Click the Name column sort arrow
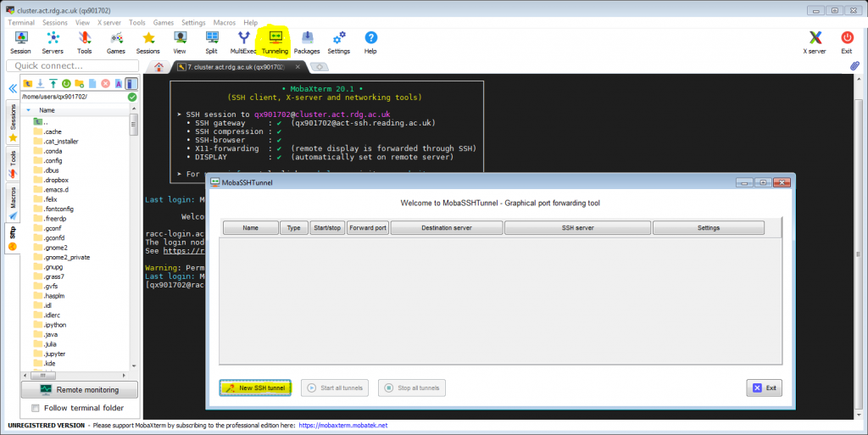 (x=28, y=110)
